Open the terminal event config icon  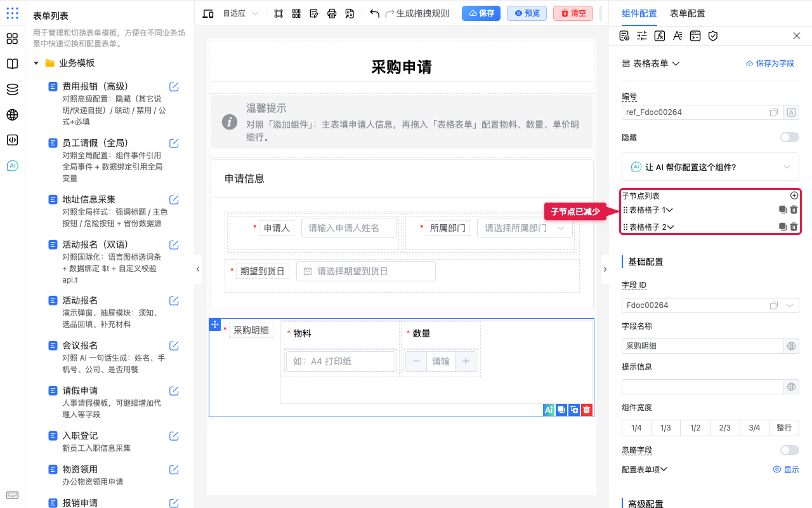coord(695,36)
